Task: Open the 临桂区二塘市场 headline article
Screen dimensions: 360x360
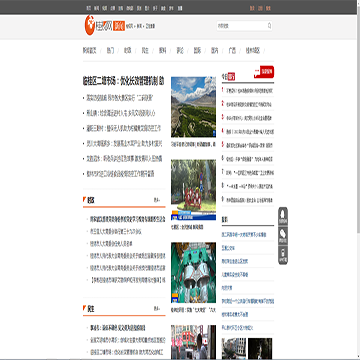Action: point(124,81)
